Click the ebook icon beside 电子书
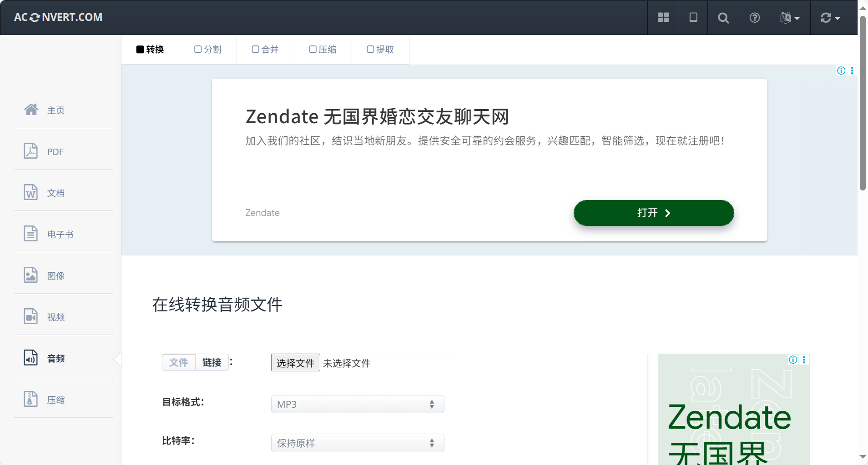The image size is (868, 465). click(x=30, y=233)
